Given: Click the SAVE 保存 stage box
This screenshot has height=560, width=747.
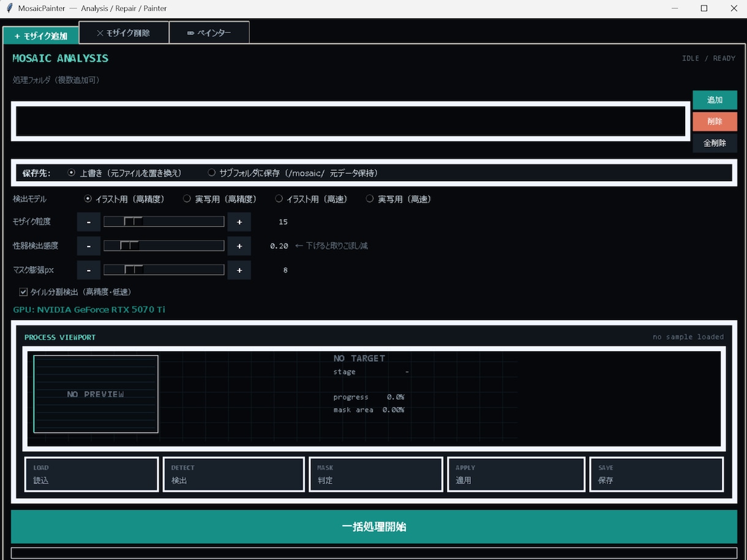Looking at the screenshot, I should [657, 474].
